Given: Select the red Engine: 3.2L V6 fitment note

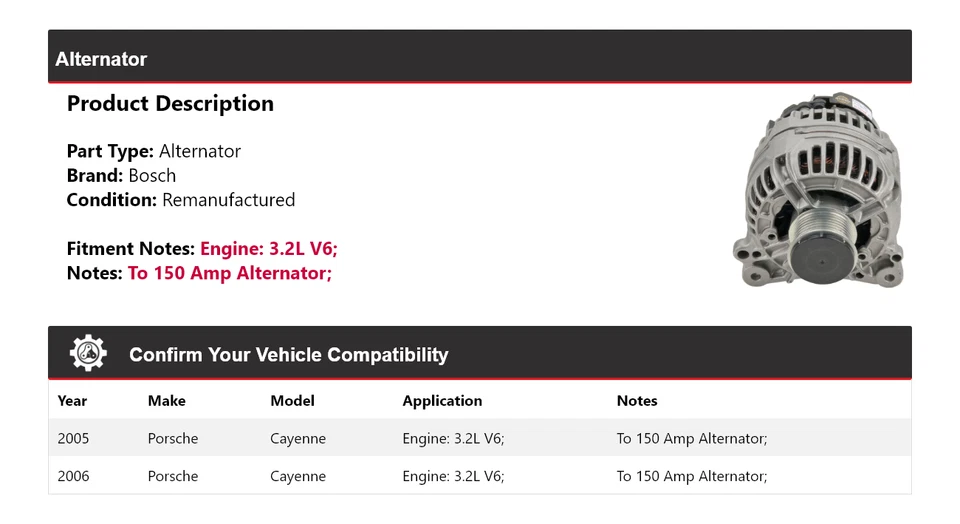Looking at the screenshot, I should 275,249.
